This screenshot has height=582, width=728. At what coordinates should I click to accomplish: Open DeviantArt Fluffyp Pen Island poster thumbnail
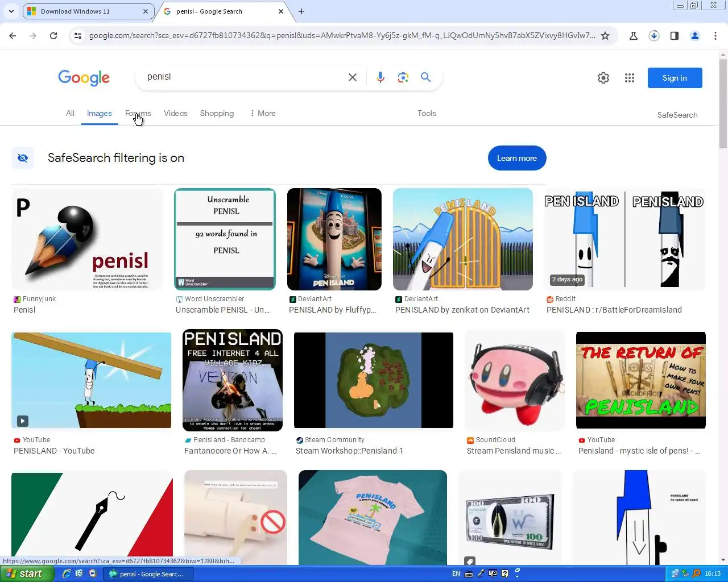coord(334,239)
